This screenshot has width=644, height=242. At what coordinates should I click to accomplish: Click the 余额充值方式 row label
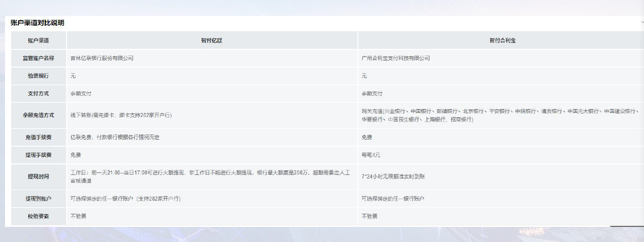tap(38, 115)
